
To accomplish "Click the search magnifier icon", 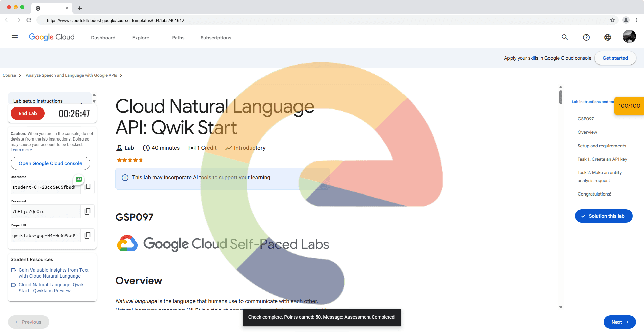I will coord(565,37).
